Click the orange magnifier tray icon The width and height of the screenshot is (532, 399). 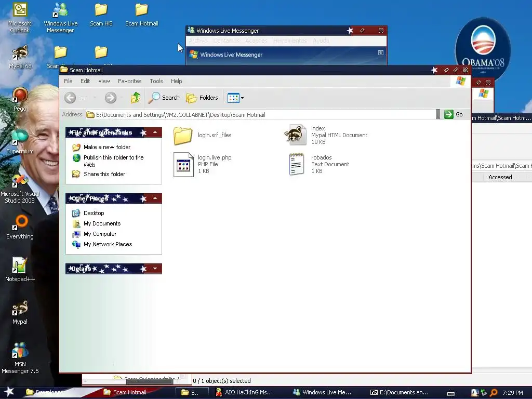pos(494,393)
